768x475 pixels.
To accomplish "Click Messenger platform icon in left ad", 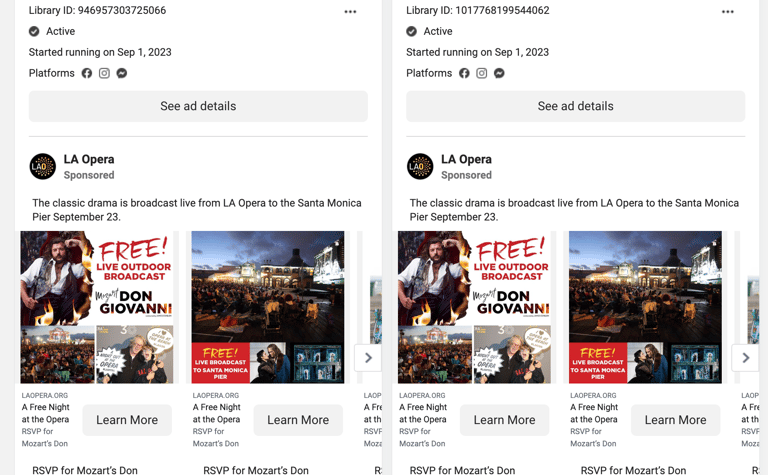I will 122,73.
